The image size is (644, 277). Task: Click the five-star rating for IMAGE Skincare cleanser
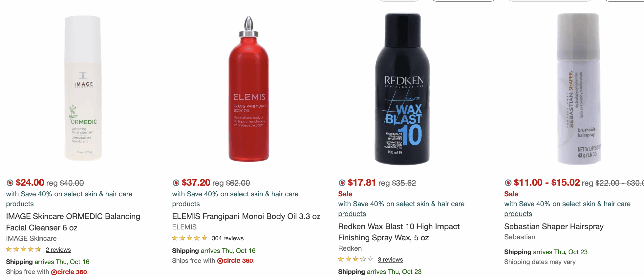[23, 249]
